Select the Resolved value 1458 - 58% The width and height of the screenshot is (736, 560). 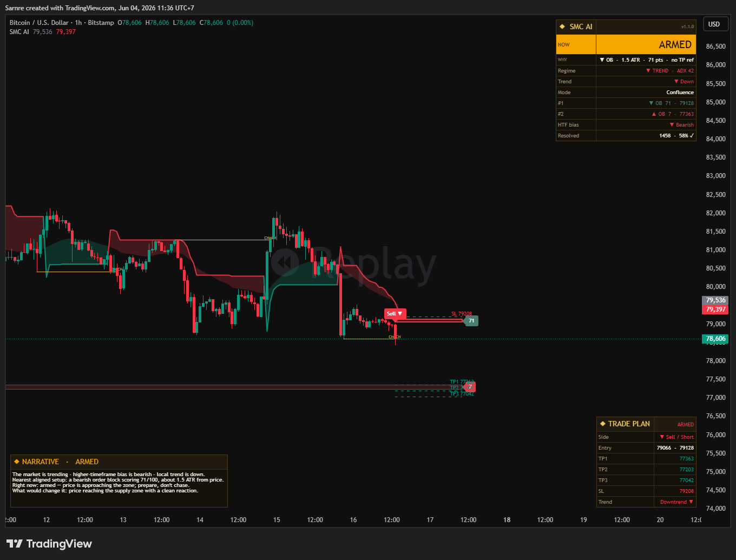pyautogui.click(x=676, y=136)
